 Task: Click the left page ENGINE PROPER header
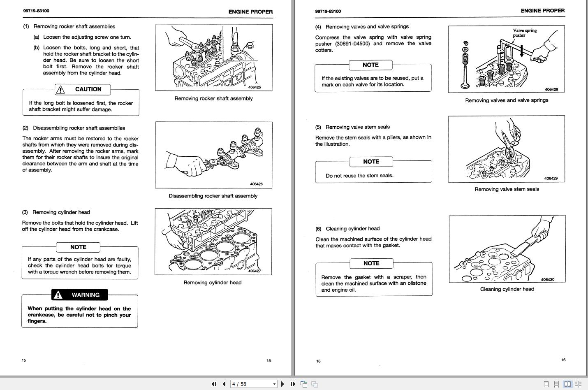click(x=250, y=12)
